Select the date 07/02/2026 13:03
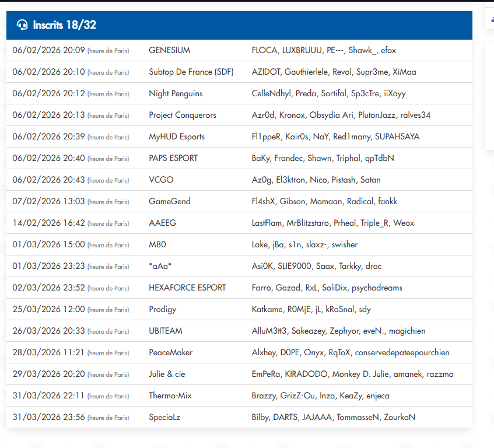The height and width of the screenshot is (448, 494). click(x=48, y=201)
